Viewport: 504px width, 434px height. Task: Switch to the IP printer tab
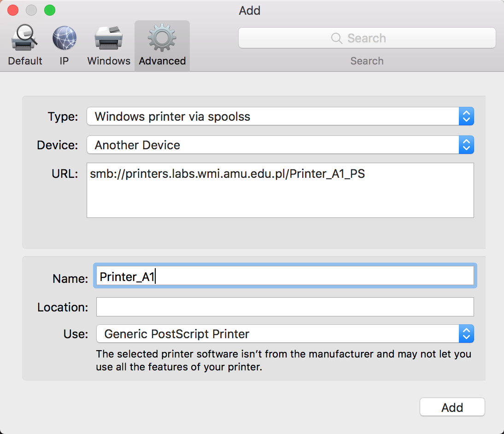click(x=64, y=45)
